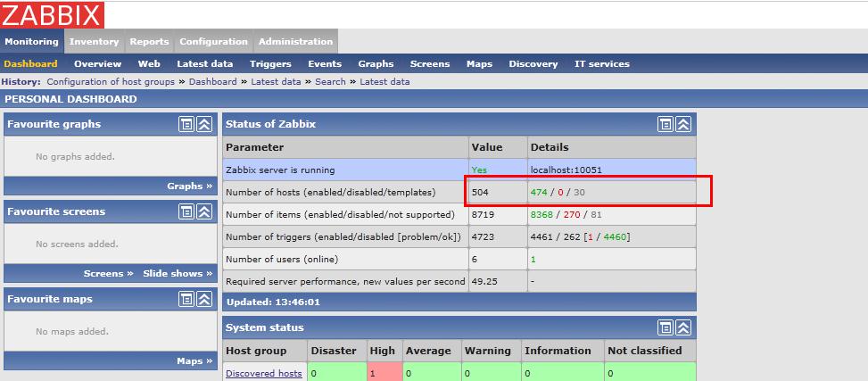Click the High count cell showing 1

click(x=385, y=374)
